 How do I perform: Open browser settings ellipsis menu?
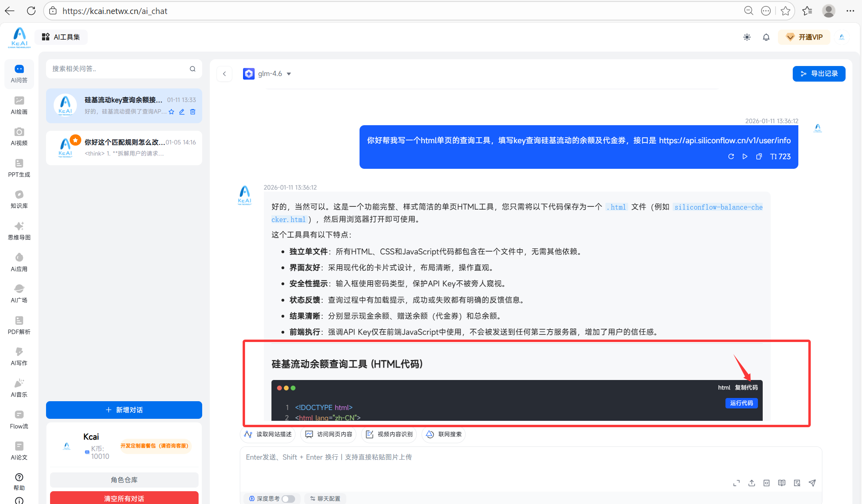point(850,11)
